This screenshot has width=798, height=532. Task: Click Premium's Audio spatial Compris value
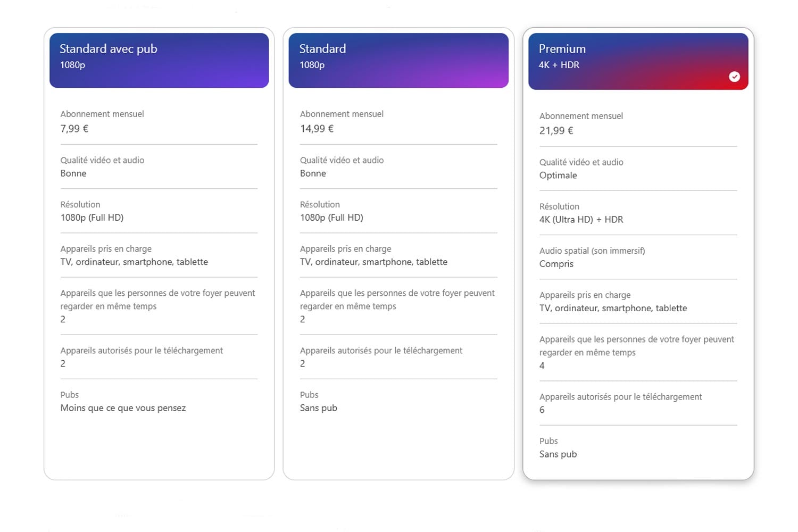tap(556, 264)
